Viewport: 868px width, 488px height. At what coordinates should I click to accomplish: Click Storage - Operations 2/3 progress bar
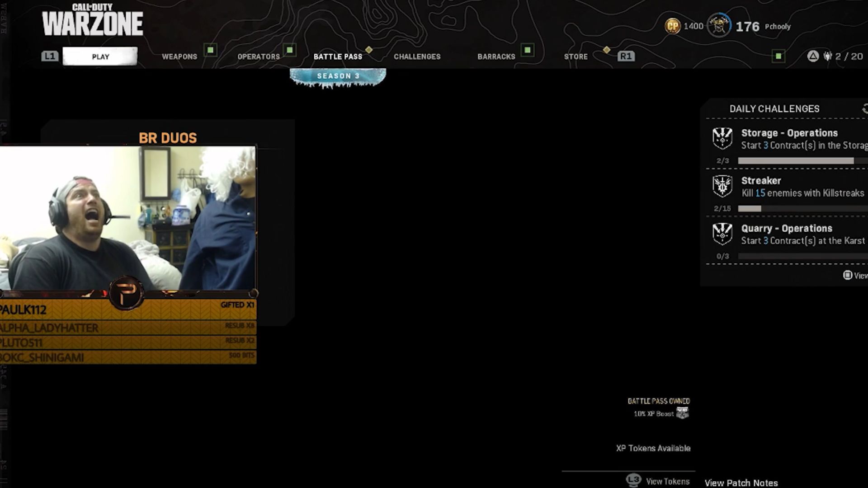(x=803, y=161)
